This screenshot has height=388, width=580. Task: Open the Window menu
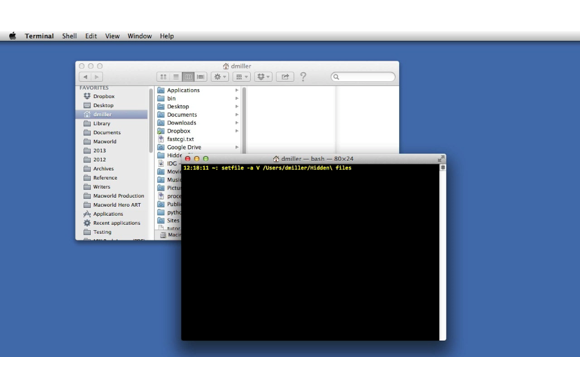click(139, 36)
